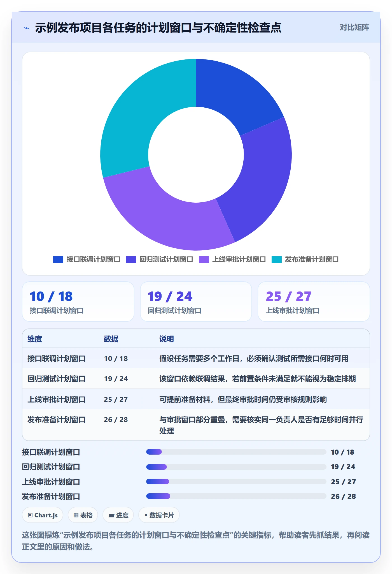Screen dimensions: 392x574
Task: Click the bar icon in 进度 chip
Action: click(111, 515)
